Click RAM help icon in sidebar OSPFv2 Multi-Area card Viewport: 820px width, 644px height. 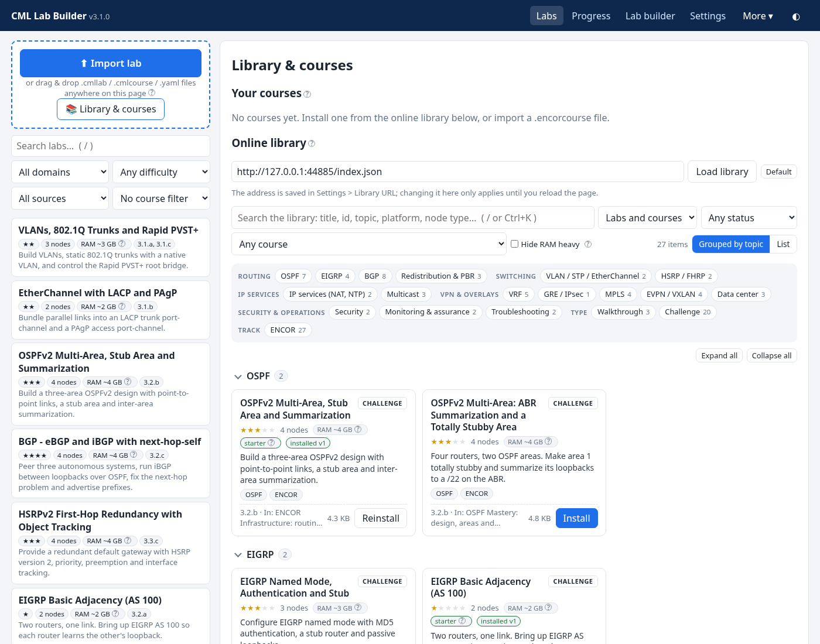click(x=128, y=382)
